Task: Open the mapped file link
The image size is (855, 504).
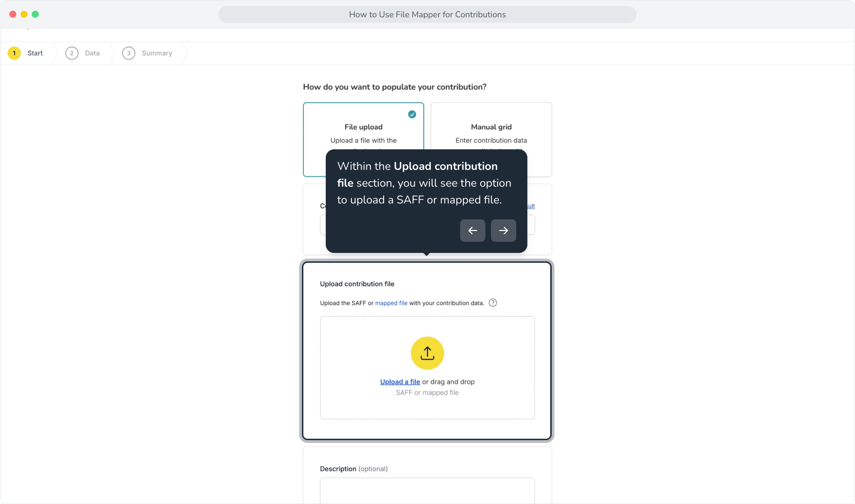Action: click(391, 303)
